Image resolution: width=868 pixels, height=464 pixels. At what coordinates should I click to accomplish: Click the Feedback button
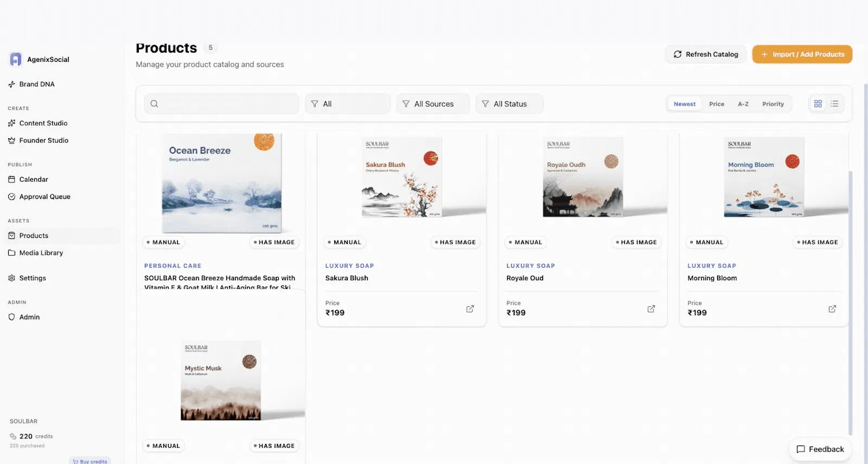click(820, 449)
